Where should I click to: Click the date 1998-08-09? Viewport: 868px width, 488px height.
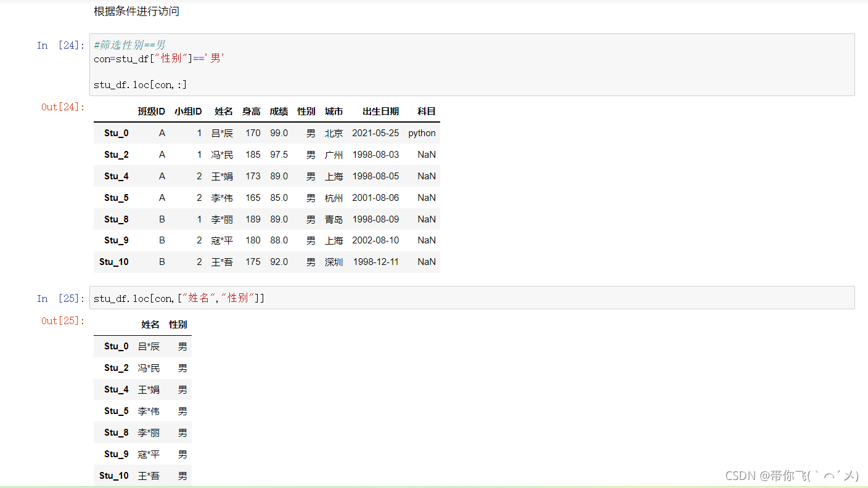[375, 219]
